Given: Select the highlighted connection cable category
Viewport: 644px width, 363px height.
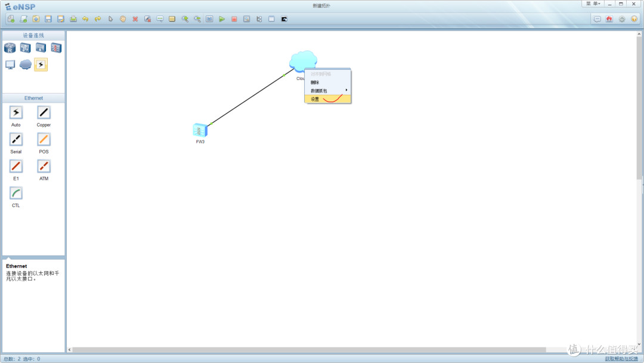Looking at the screenshot, I should coord(41,64).
